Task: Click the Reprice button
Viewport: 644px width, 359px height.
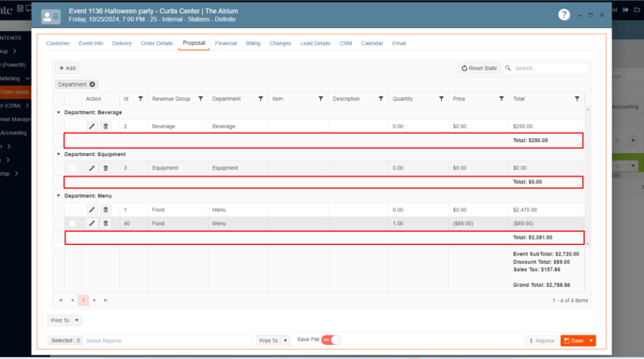Action: [541, 341]
